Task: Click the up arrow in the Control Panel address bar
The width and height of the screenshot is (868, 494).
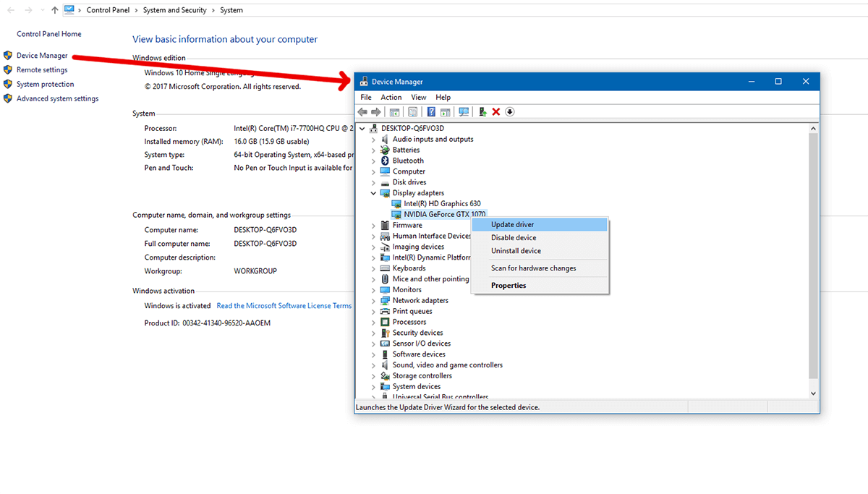Action: [55, 10]
